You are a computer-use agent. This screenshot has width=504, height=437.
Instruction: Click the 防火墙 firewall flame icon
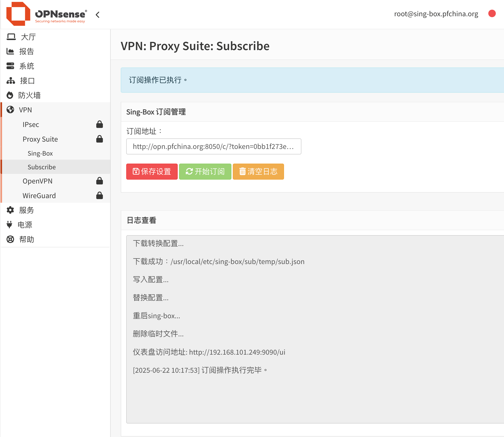click(x=10, y=95)
